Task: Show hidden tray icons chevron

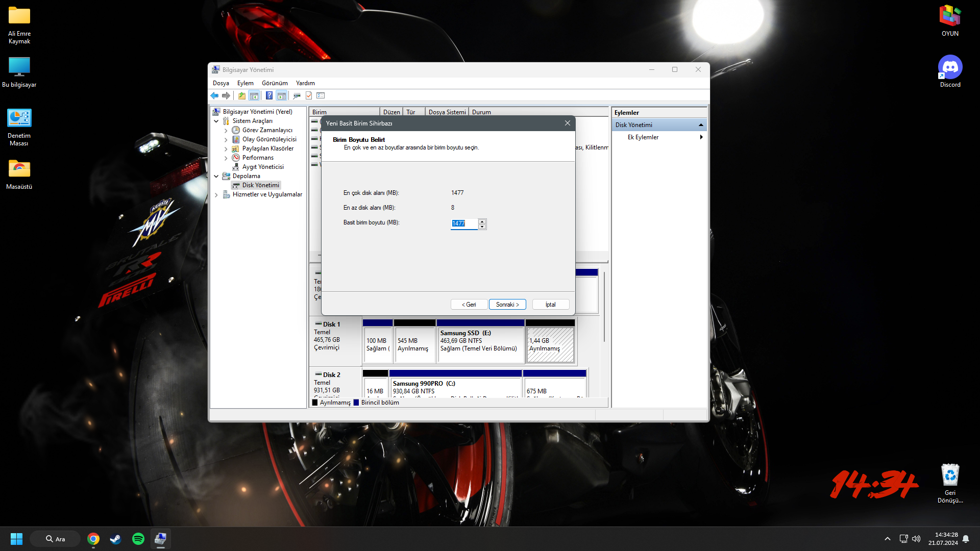Action: click(x=888, y=539)
